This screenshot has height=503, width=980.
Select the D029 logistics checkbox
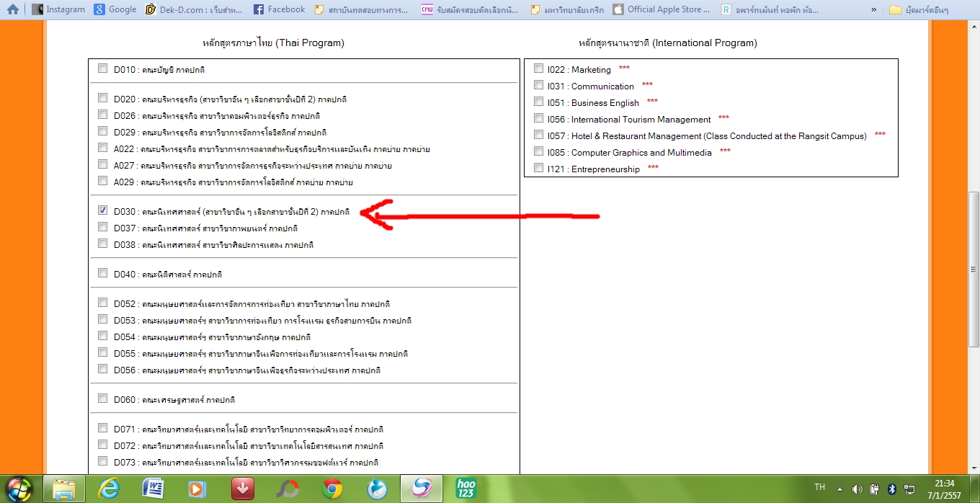coord(102,131)
